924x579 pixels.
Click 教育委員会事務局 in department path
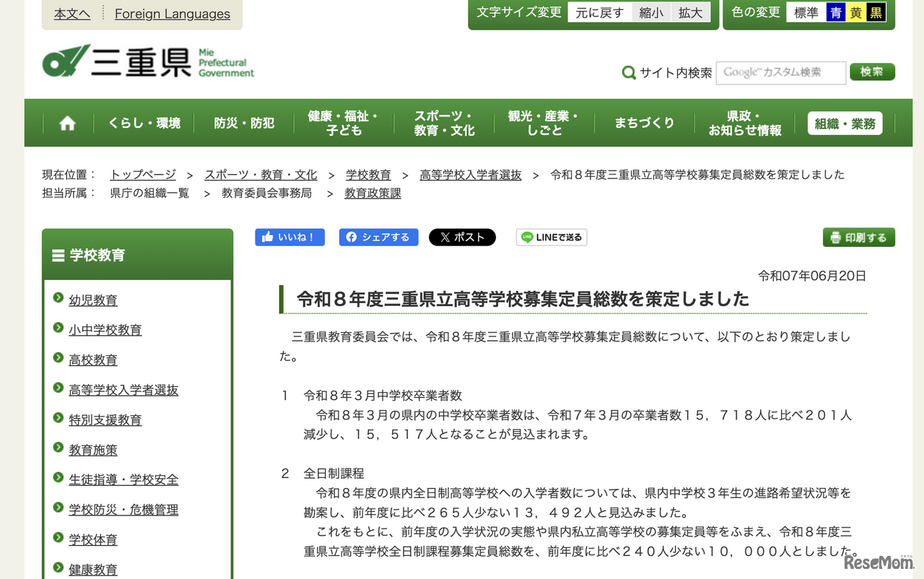click(266, 193)
